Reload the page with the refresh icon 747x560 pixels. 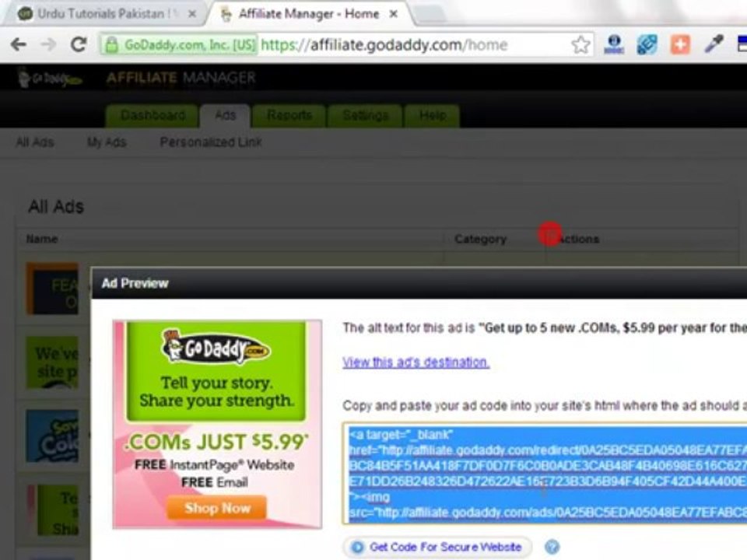point(79,45)
